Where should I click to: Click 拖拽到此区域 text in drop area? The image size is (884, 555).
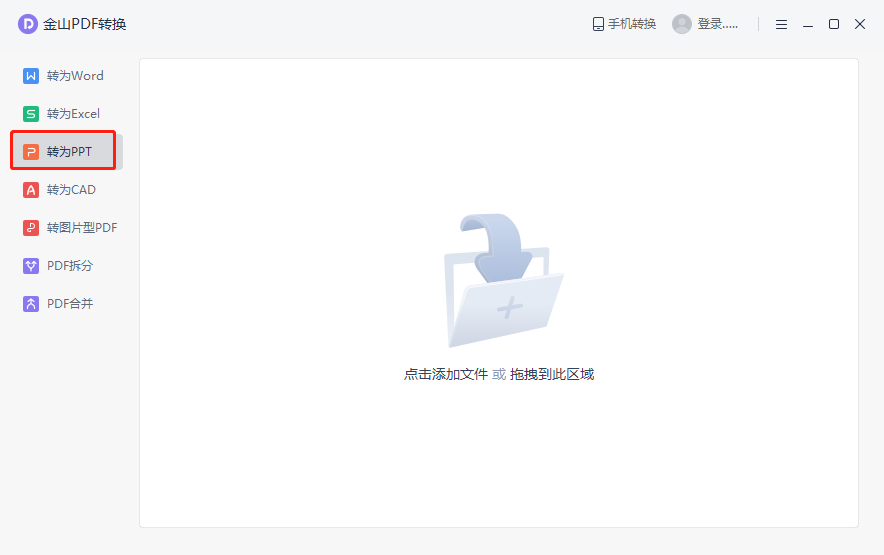(x=552, y=375)
